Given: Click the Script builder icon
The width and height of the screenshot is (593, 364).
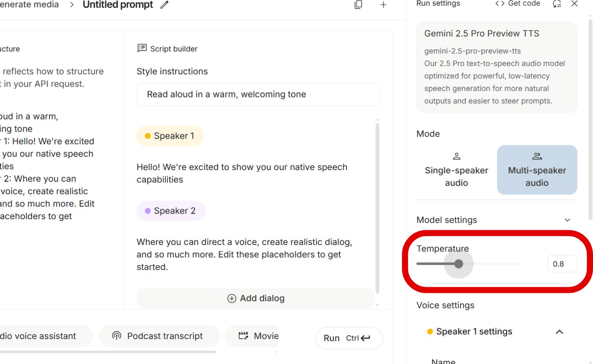Looking at the screenshot, I should pyautogui.click(x=142, y=48).
